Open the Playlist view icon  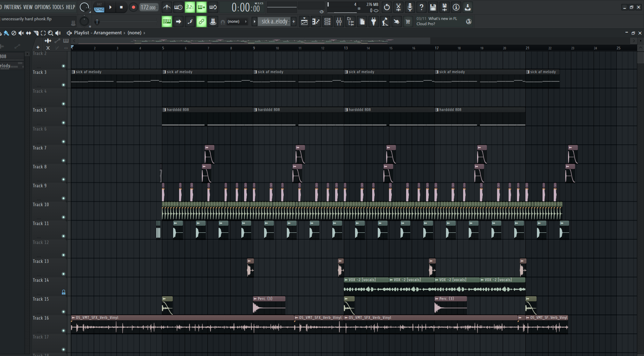[304, 22]
